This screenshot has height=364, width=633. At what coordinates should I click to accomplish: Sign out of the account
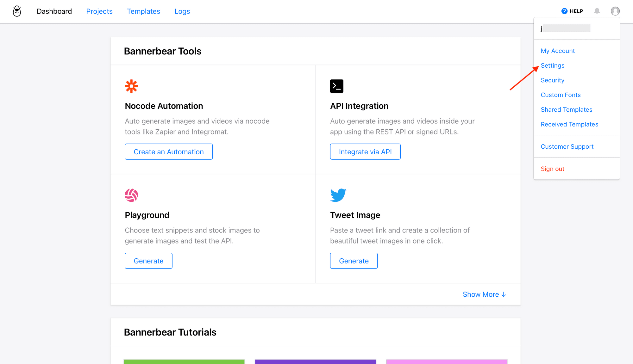point(552,169)
